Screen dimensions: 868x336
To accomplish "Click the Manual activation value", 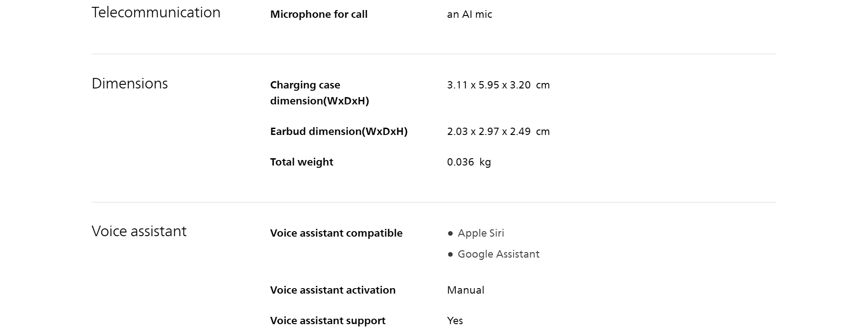I will [465, 290].
